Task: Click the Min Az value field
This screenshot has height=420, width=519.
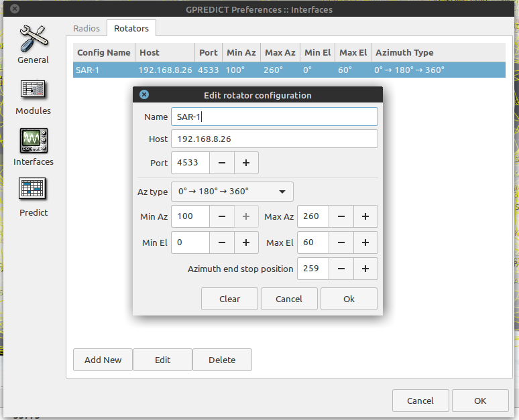Action: [190, 216]
